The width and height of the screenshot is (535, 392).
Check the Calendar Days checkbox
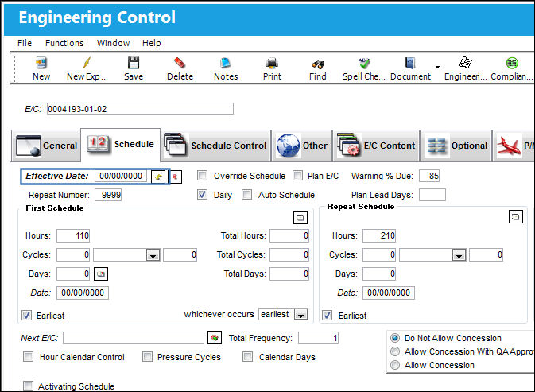tap(247, 357)
